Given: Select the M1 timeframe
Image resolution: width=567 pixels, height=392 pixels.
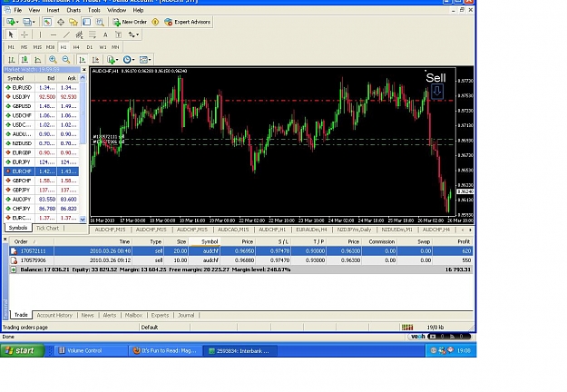Looking at the screenshot, I should [11, 47].
